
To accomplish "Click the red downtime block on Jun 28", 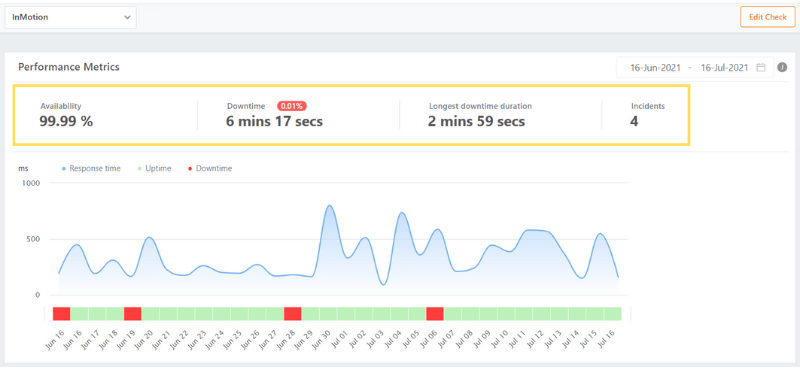I will click(x=293, y=313).
